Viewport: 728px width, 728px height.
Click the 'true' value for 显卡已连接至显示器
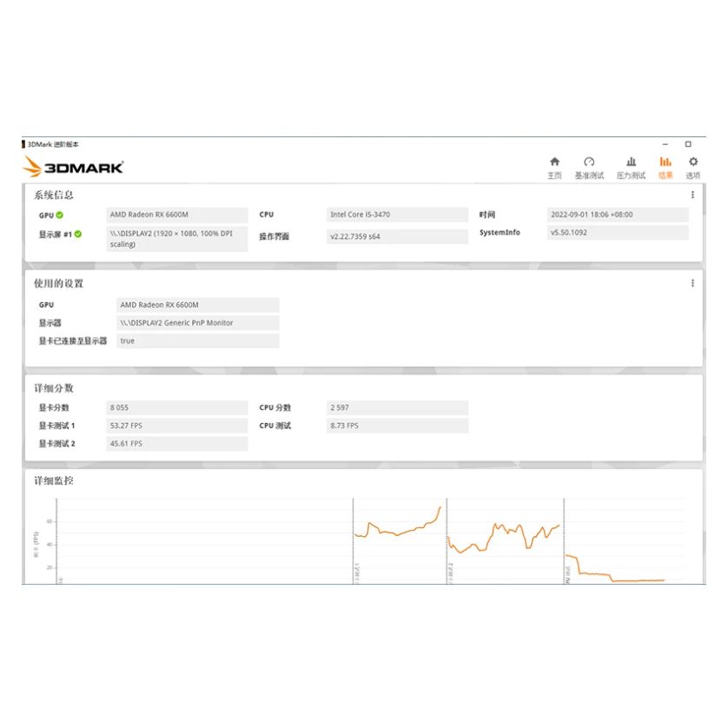[198, 341]
